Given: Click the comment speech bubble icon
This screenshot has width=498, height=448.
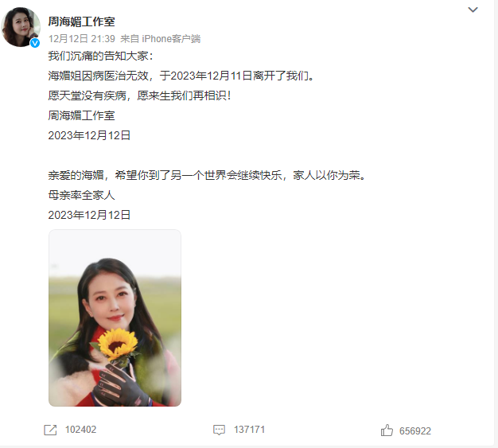Looking at the screenshot, I should point(219,430).
